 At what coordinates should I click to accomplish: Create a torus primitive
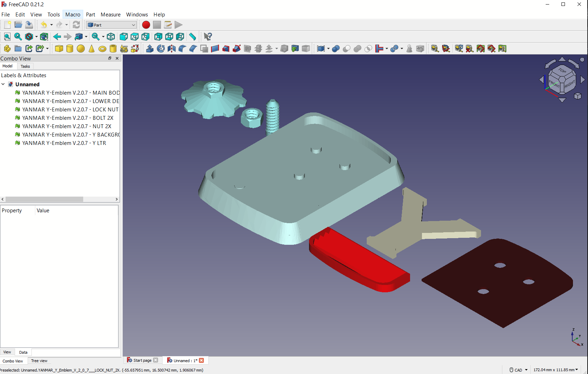[102, 49]
